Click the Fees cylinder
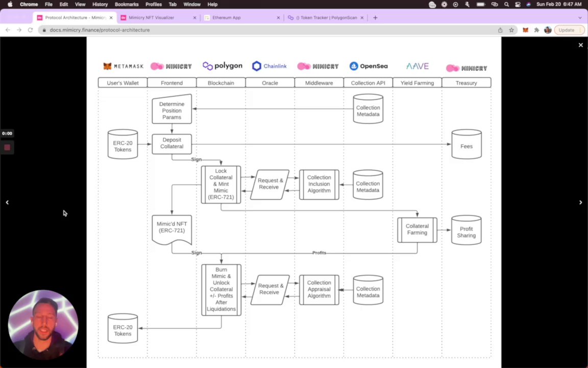This screenshot has width=588, height=368. (467, 144)
